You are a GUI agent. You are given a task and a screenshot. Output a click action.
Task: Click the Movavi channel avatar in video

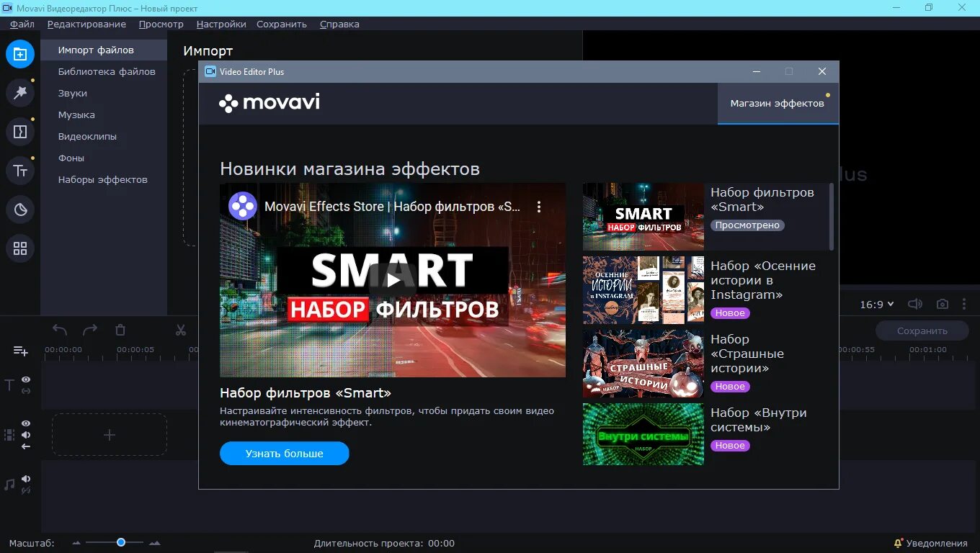243,206
